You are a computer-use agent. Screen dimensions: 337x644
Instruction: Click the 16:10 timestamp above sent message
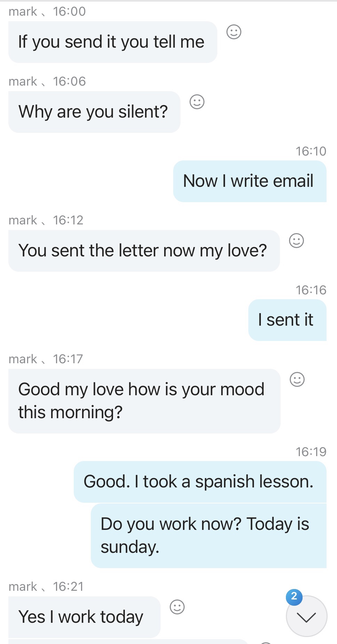(311, 151)
